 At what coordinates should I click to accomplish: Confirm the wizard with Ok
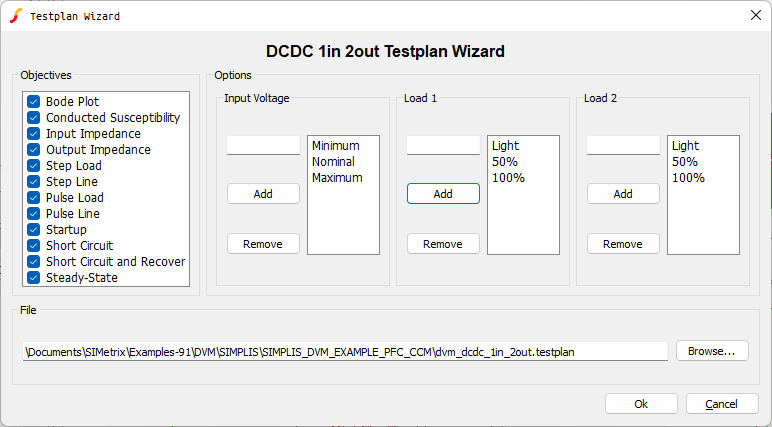point(641,404)
